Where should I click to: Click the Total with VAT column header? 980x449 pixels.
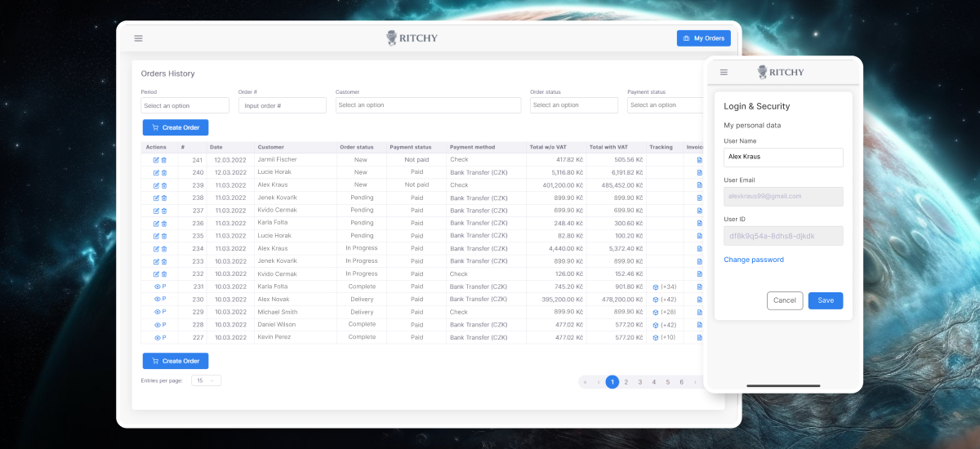click(608, 147)
